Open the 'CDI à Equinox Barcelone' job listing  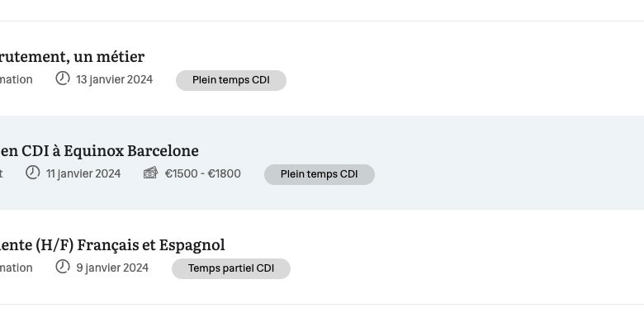point(99,151)
